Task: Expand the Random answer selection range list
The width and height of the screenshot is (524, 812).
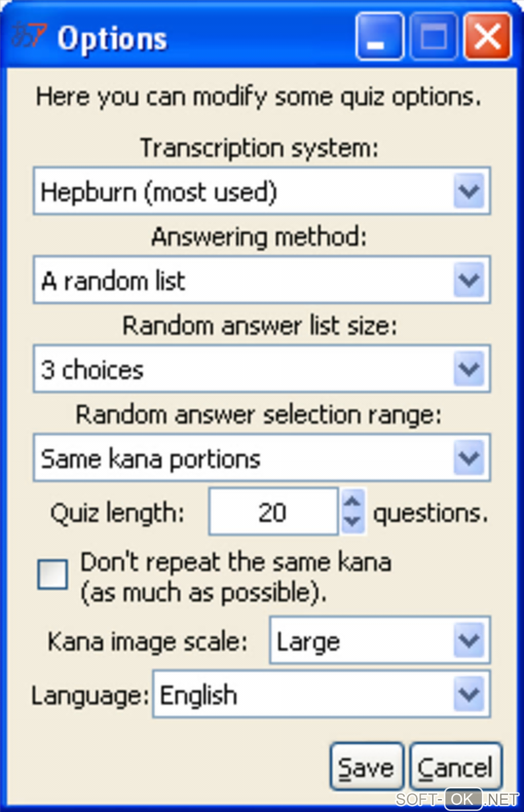Action: (x=469, y=458)
